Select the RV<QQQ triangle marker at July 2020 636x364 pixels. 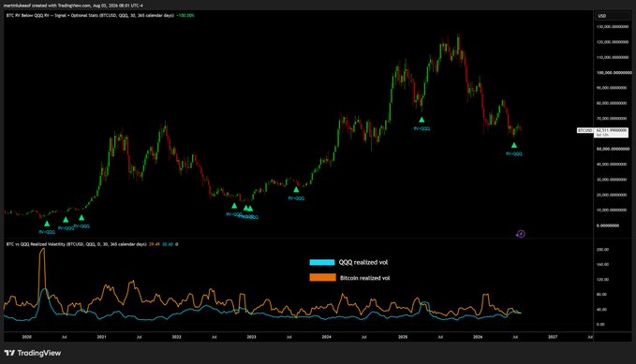click(x=66, y=220)
